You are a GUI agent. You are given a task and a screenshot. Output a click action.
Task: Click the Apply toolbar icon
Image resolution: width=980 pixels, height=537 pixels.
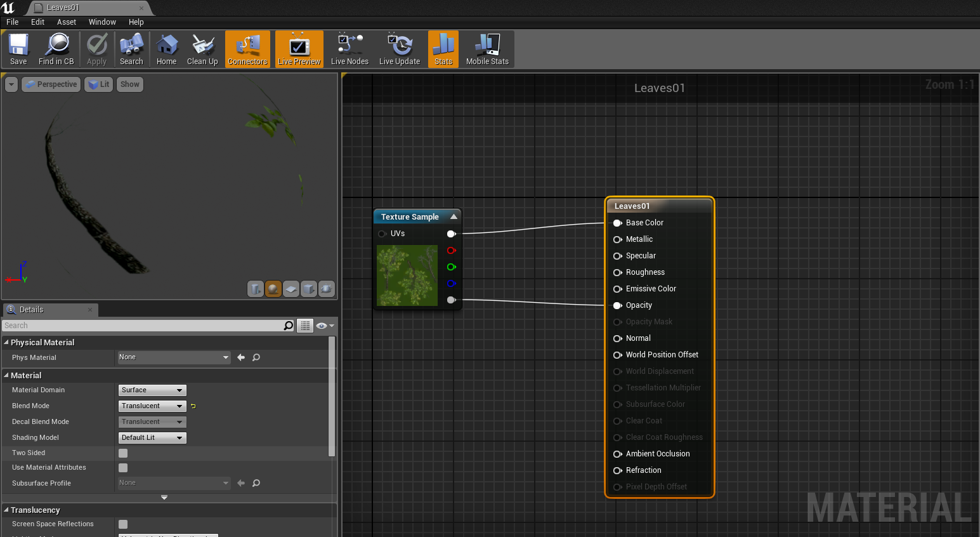pos(96,49)
